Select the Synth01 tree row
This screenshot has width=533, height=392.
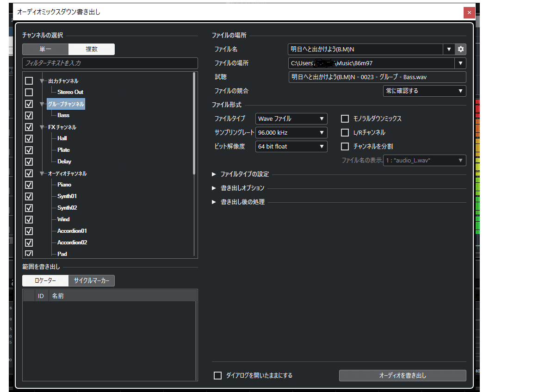click(x=67, y=196)
